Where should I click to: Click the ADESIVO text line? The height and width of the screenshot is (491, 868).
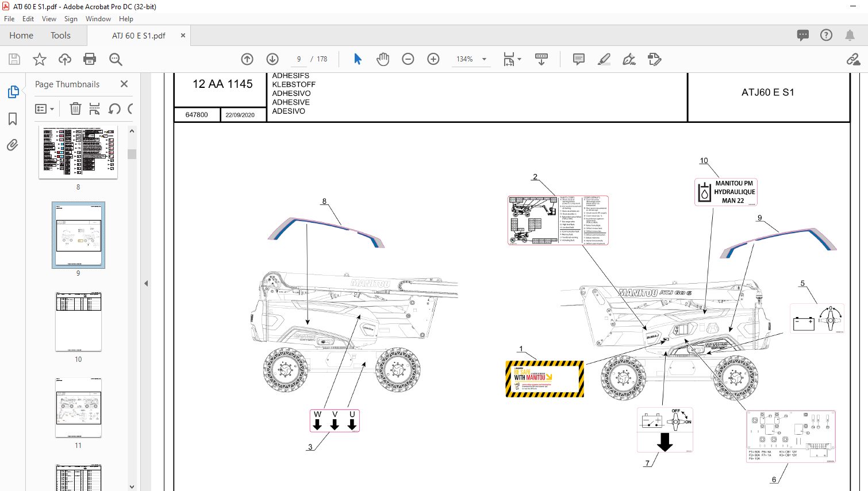[289, 111]
